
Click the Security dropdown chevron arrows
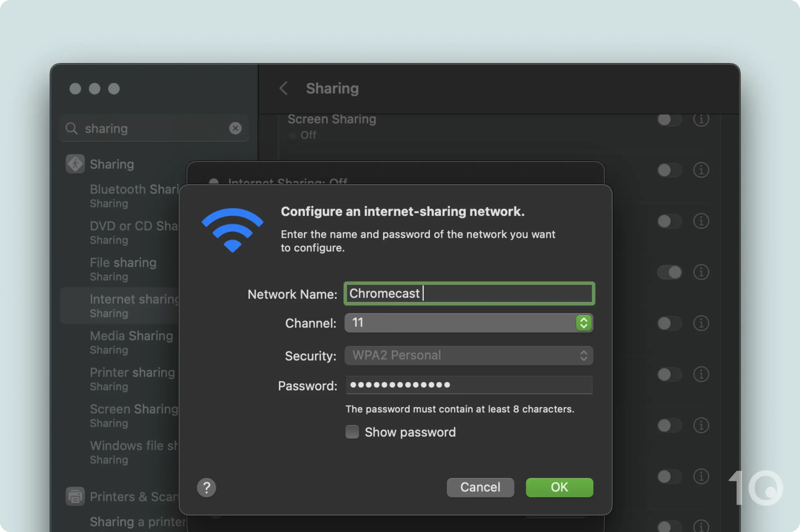point(584,355)
